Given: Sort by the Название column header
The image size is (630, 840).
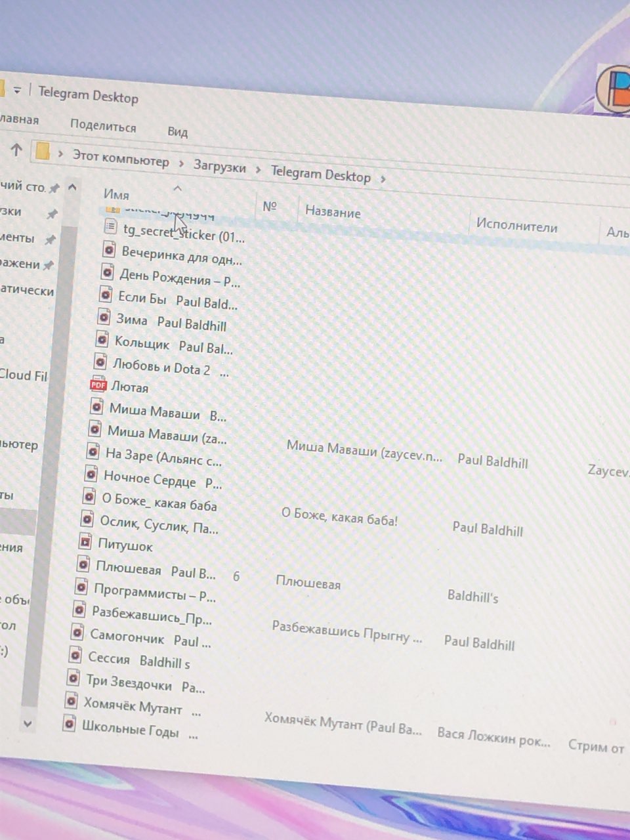Looking at the screenshot, I should click(333, 212).
